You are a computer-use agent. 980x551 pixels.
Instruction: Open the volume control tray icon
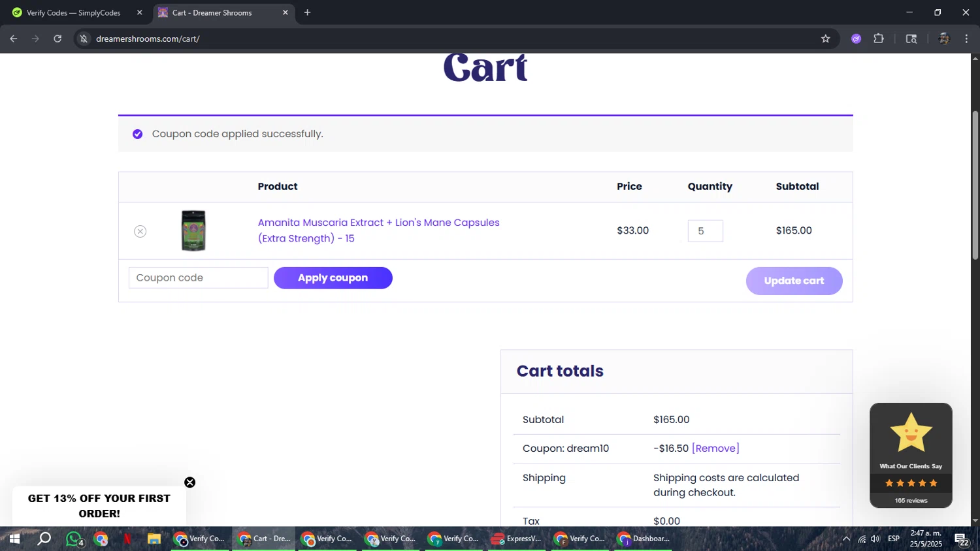(x=875, y=539)
